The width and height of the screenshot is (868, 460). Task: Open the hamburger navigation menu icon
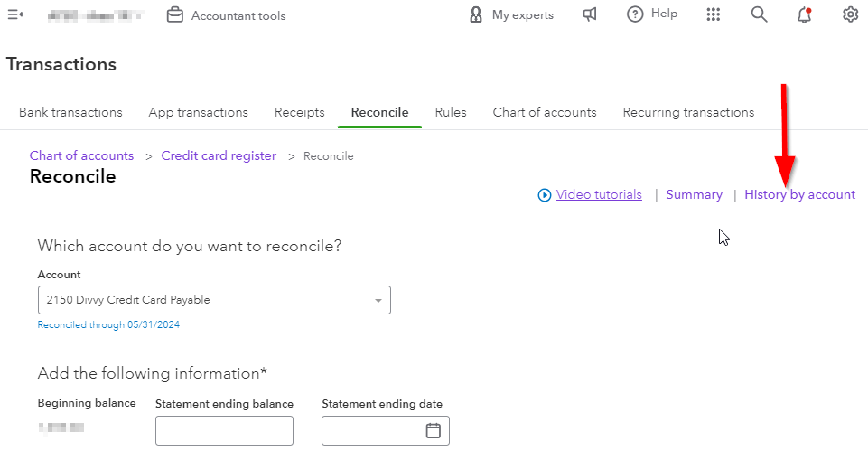point(14,14)
